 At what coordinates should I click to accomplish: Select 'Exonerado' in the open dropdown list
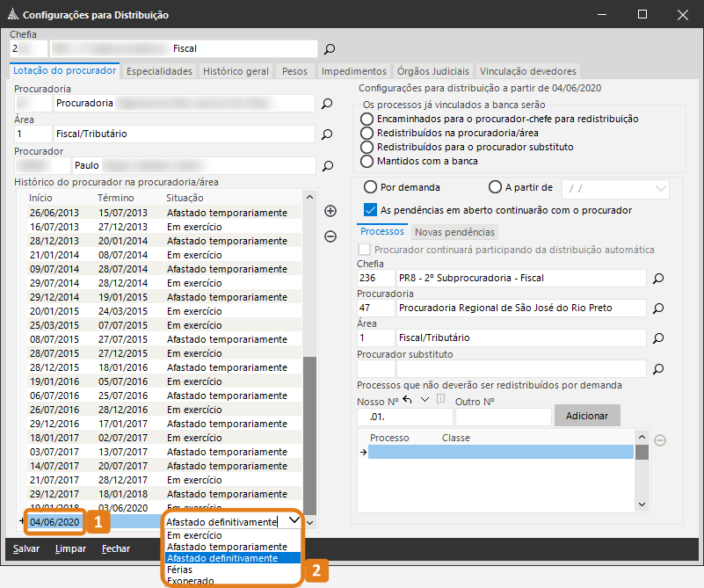click(x=189, y=580)
